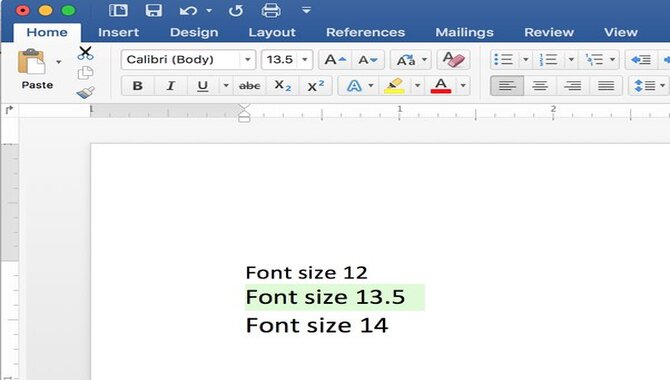The image size is (670, 380).
Task: Toggle Bold formatting
Action: [x=138, y=86]
